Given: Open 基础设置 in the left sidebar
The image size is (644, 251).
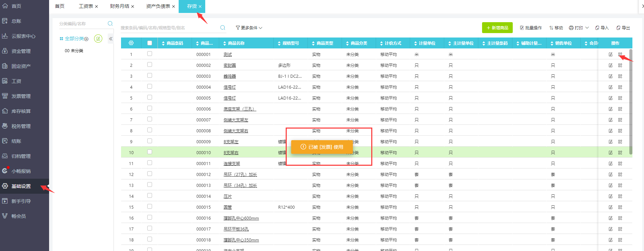Looking at the screenshot, I should tap(21, 186).
